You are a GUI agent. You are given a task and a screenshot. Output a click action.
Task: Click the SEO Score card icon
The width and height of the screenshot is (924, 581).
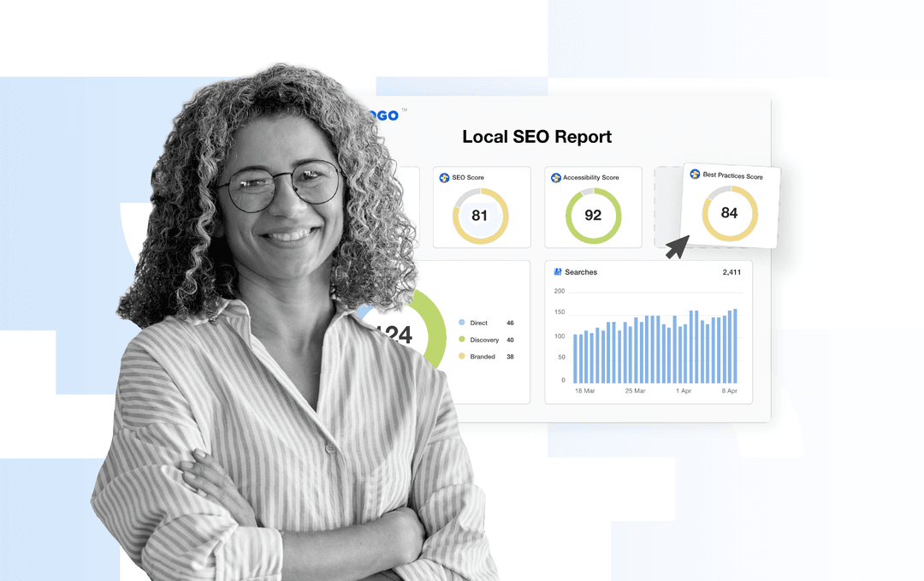tap(444, 177)
